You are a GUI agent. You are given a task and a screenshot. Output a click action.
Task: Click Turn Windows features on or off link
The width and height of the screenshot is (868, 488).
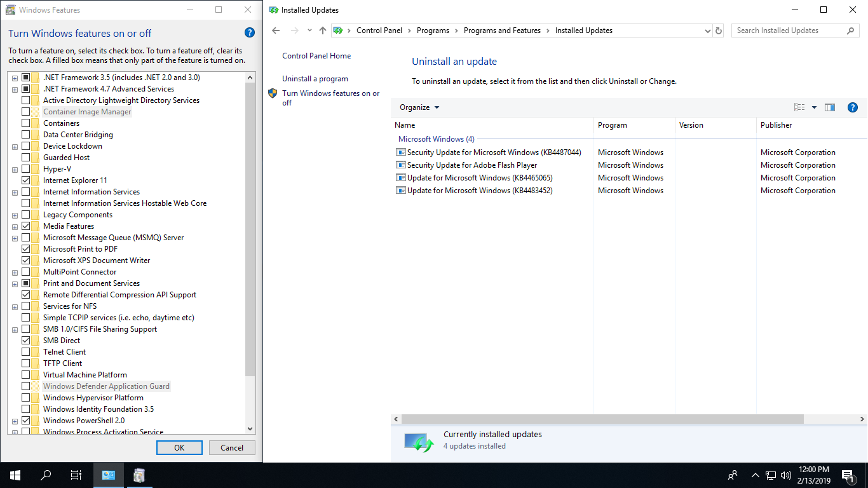[x=331, y=98]
